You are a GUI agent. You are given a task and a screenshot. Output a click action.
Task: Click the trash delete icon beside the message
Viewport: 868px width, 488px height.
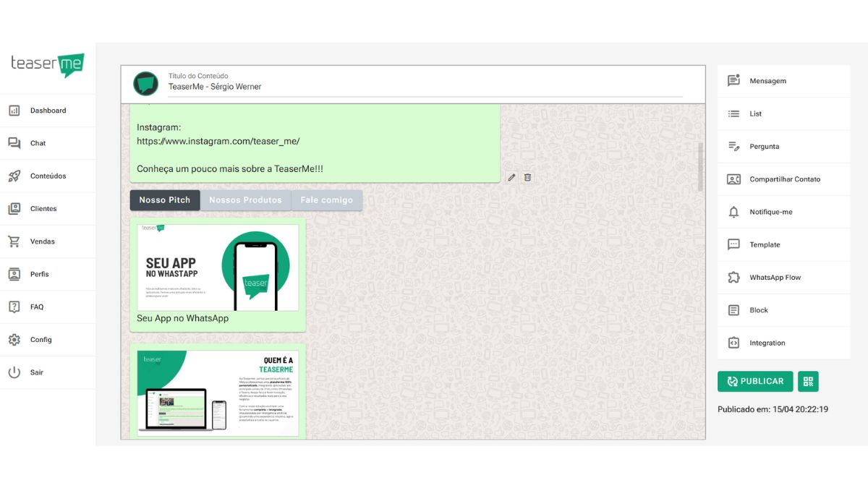pyautogui.click(x=527, y=177)
